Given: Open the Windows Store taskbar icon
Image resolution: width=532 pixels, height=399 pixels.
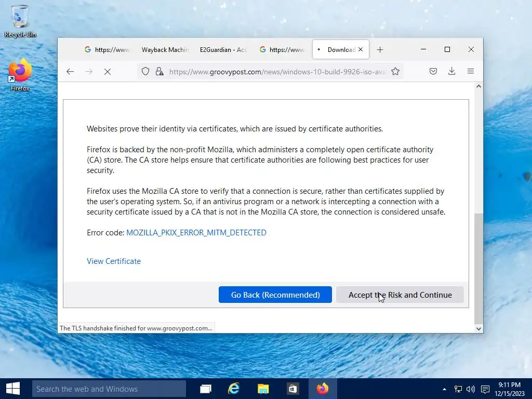Looking at the screenshot, I should point(292,389).
